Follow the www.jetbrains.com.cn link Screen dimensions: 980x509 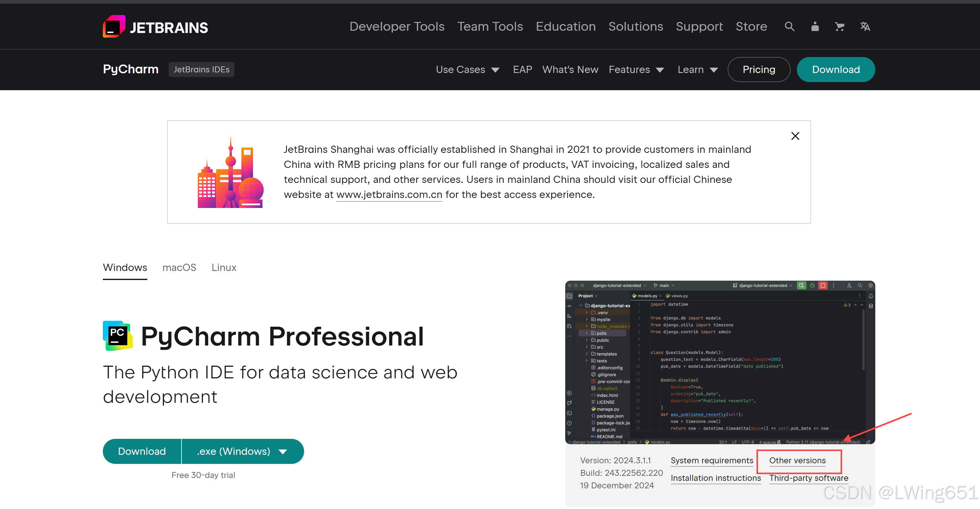tap(389, 195)
